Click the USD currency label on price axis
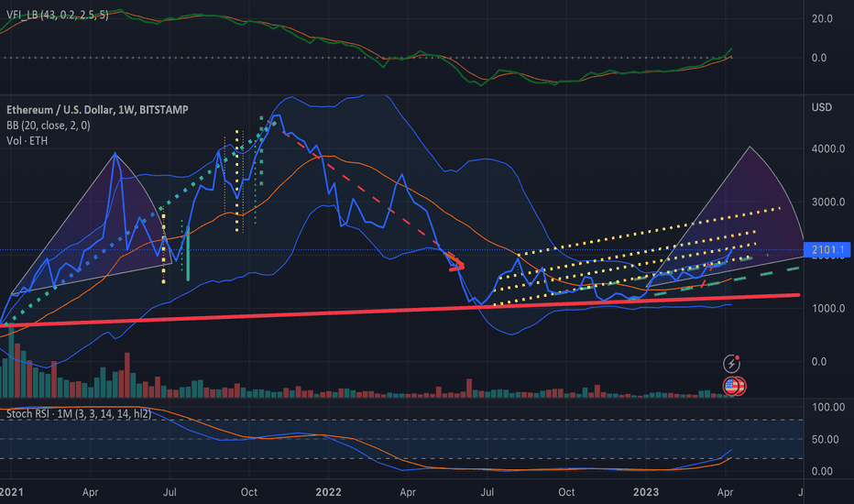Screen dimensions: 854x504 [821, 107]
